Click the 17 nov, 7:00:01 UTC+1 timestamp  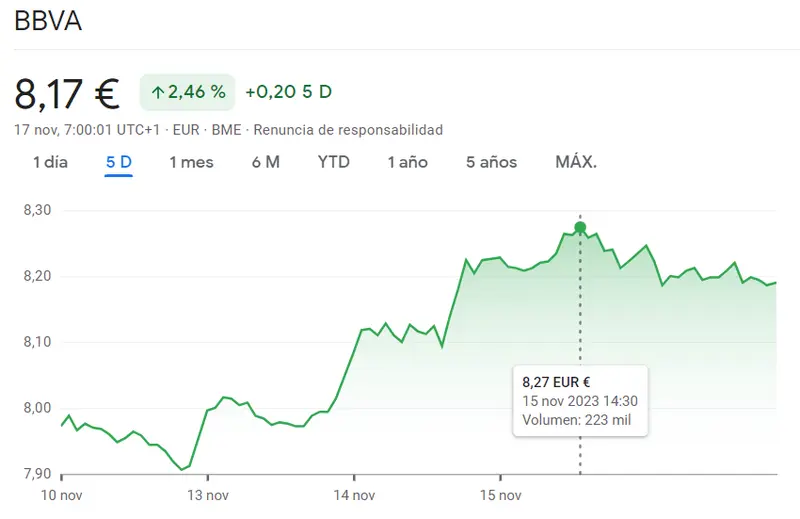87,130
